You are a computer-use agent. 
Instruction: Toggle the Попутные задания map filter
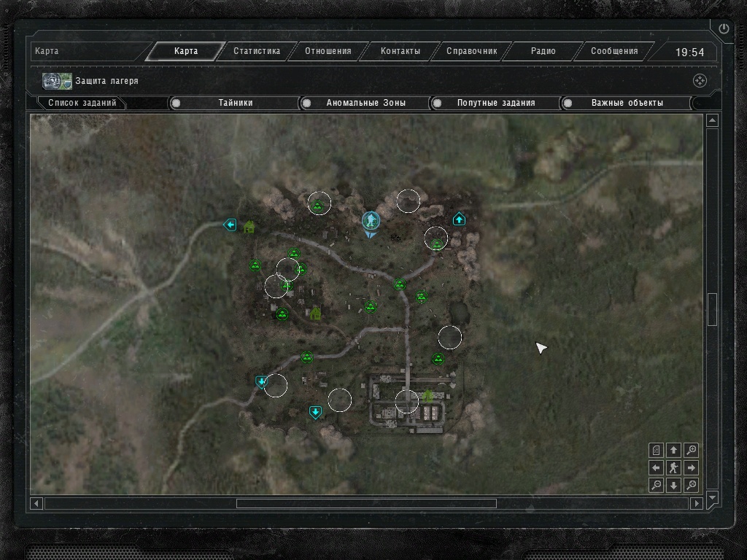[x=496, y=103]
